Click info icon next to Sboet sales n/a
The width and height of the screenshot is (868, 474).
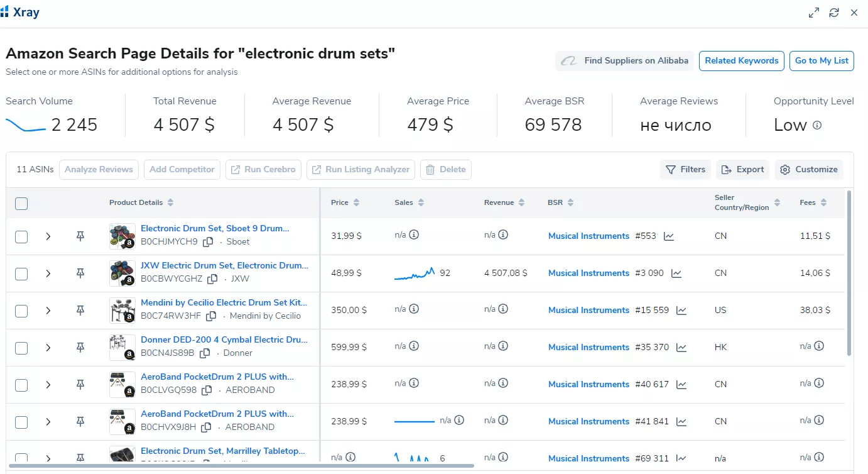pyautogui.click(x=414, y=234)
